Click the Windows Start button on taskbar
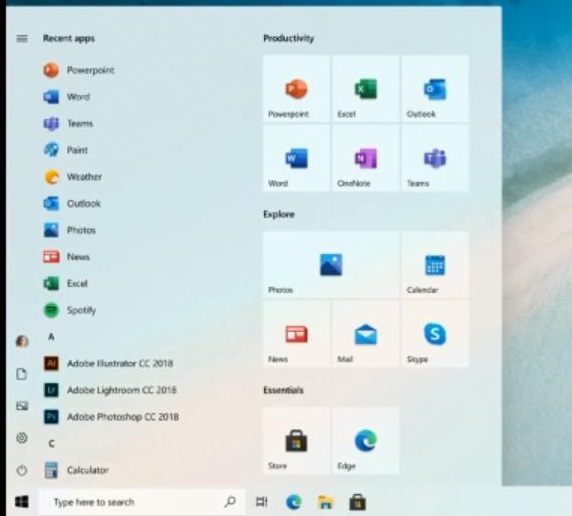Viewport: 572px width, 516px height. [22, 502]
